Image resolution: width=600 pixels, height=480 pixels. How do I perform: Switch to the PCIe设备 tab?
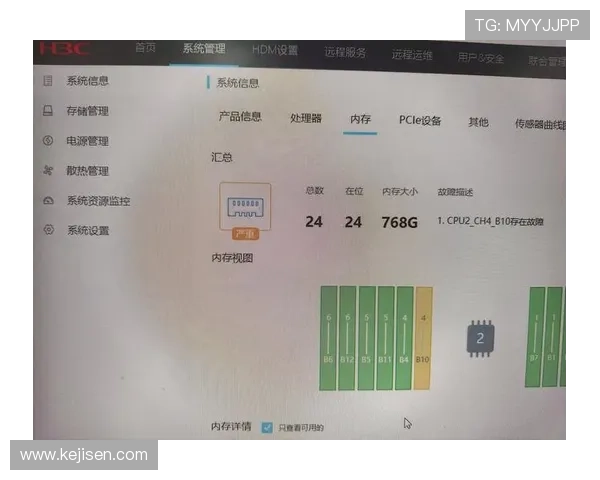click(420, 121)
